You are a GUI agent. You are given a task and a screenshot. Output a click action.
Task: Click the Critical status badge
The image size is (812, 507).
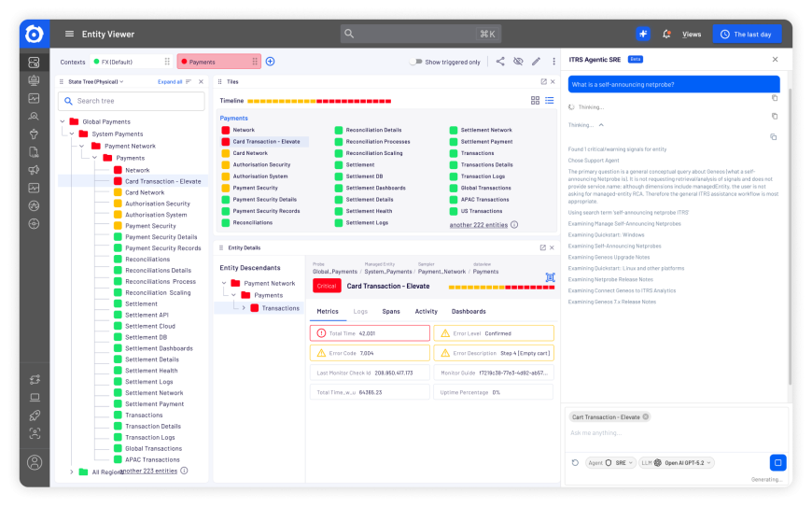[x=327, y=286]
